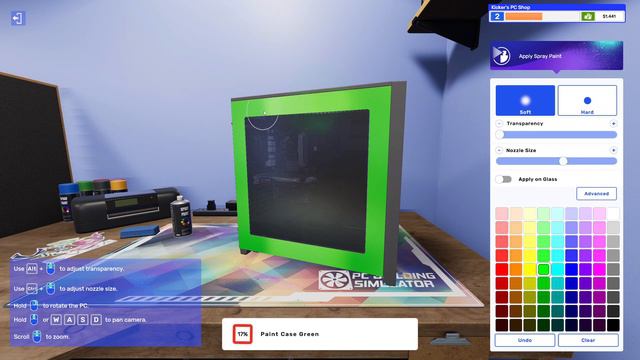The image size is (640, 360).
Task: Increase transparency with the plus button
Action: [613, 123]
